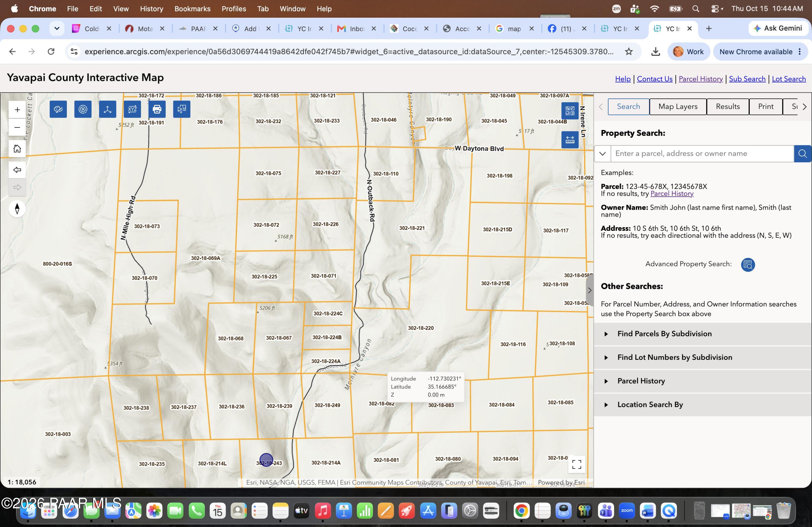The width and height of the screenshot is (812, 527).
Task: Click Ask Gemini button
Action: pos(778,28)
